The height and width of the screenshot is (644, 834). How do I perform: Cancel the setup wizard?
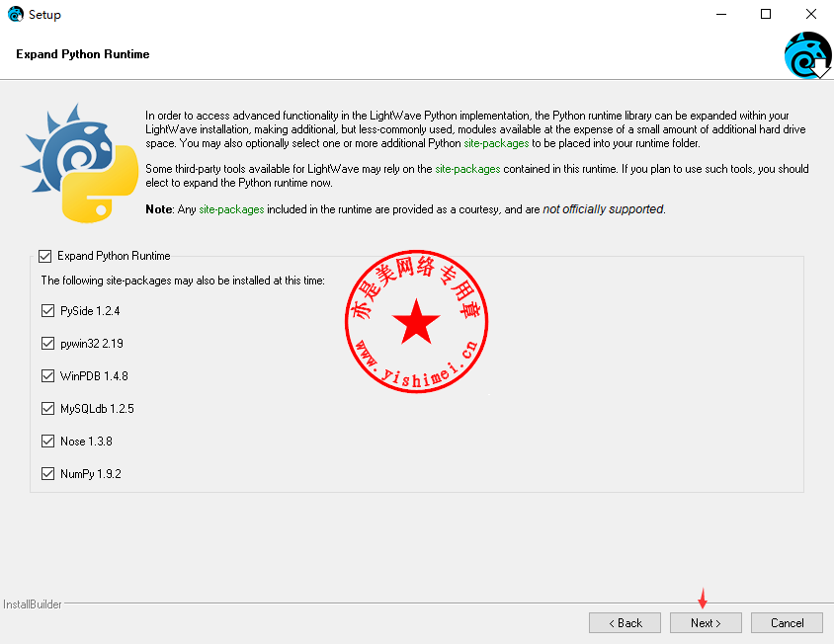click(x=787, y=622)
